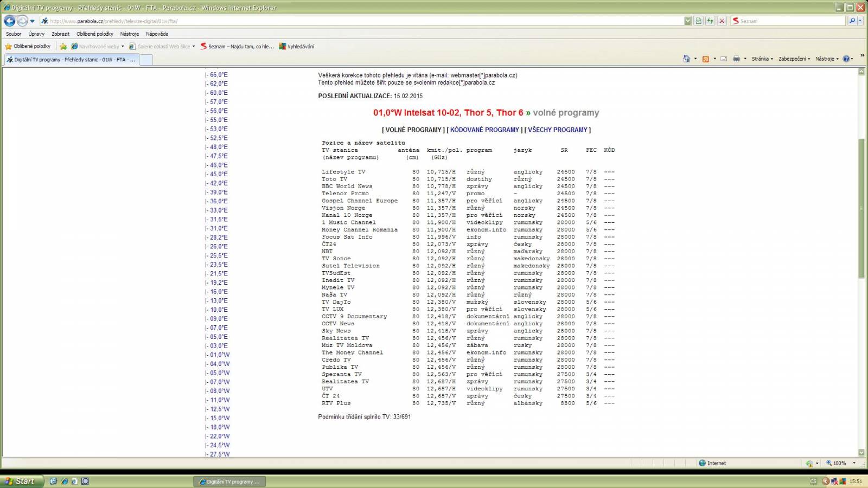Open the Stránka dropdown menu
The image size is (868, 488).
tap(762, 59)
